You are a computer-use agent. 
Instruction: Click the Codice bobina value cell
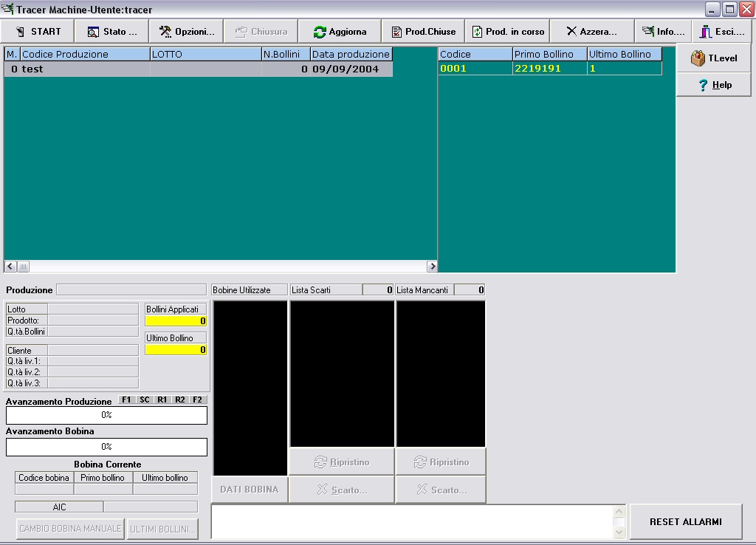click(44, 489)
